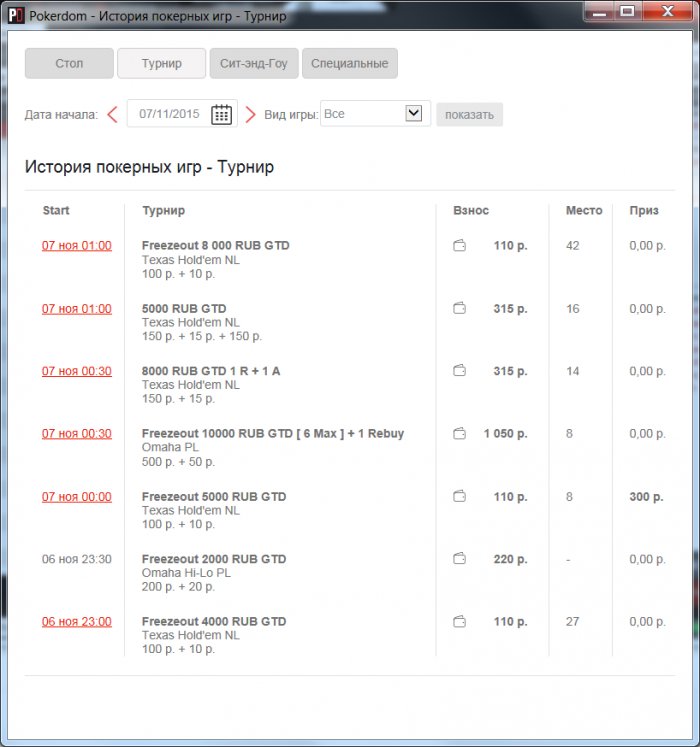Open link 07 ноя 00:30 for 8000 RUB GTD 1 R + 1 A

pos(77,371)
